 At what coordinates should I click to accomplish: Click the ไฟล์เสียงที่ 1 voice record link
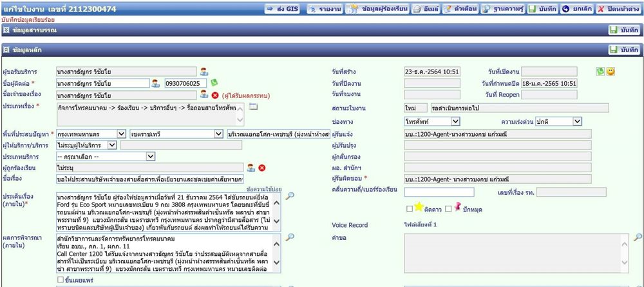tap(421, 224)
